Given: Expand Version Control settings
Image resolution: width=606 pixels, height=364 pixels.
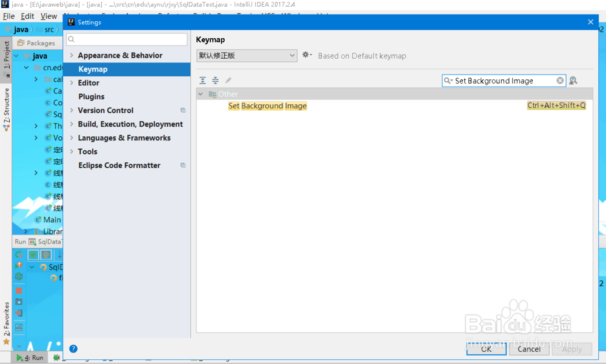Looking at the screenshot, I should (x=72, y=110).
